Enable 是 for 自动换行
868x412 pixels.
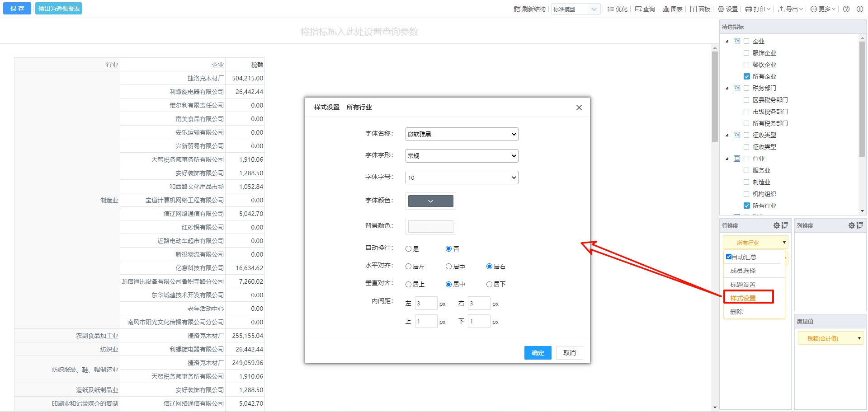tap(409, 249)
